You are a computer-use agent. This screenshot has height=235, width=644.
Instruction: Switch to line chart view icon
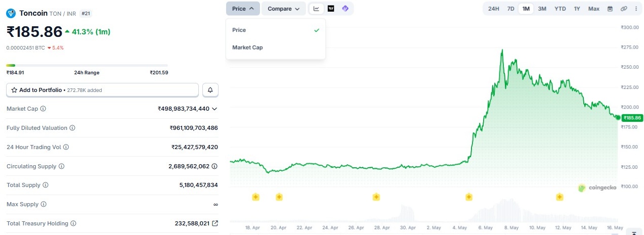pyautogui.click(x=316, y=9)
